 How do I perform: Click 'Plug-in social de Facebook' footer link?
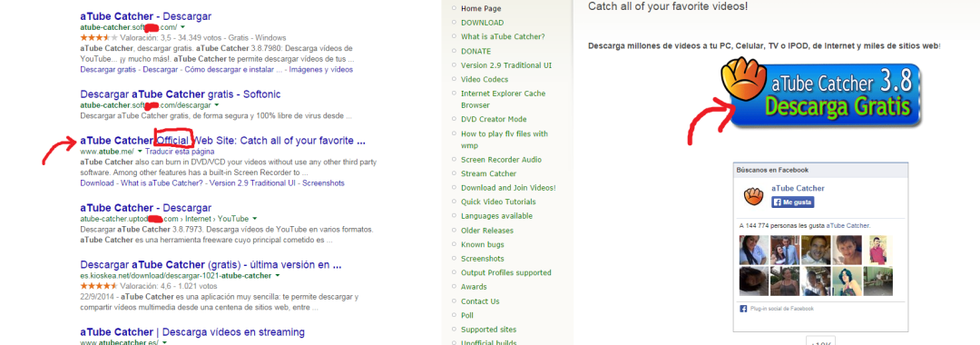(x=782, y=309)
